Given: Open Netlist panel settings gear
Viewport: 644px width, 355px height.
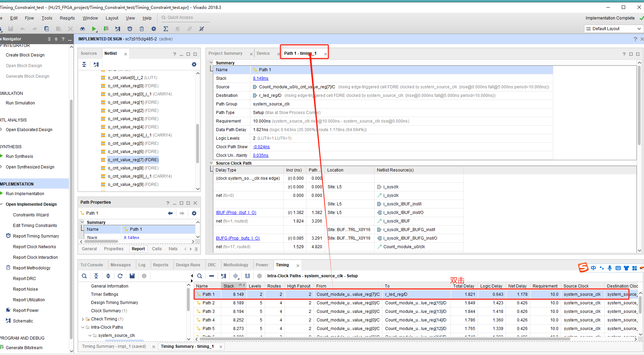Looking at the screenshot, I should click(194, 64).
